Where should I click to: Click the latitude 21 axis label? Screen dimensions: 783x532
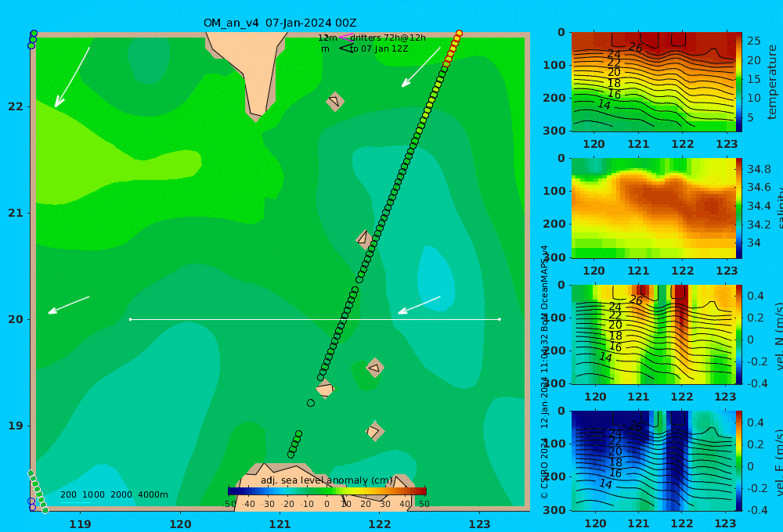(16, 213)
